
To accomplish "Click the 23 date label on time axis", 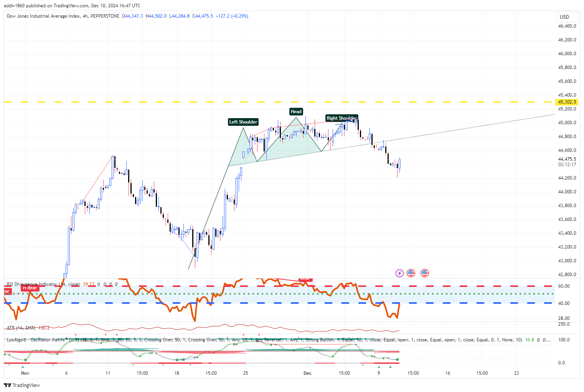I will (x=516, y=373).
